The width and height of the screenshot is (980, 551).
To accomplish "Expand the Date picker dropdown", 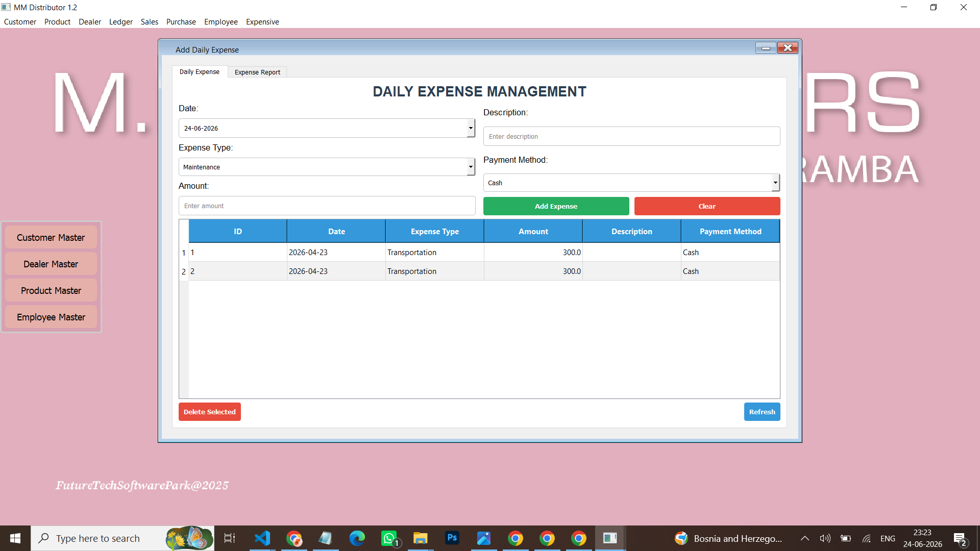I will (471, 128).
